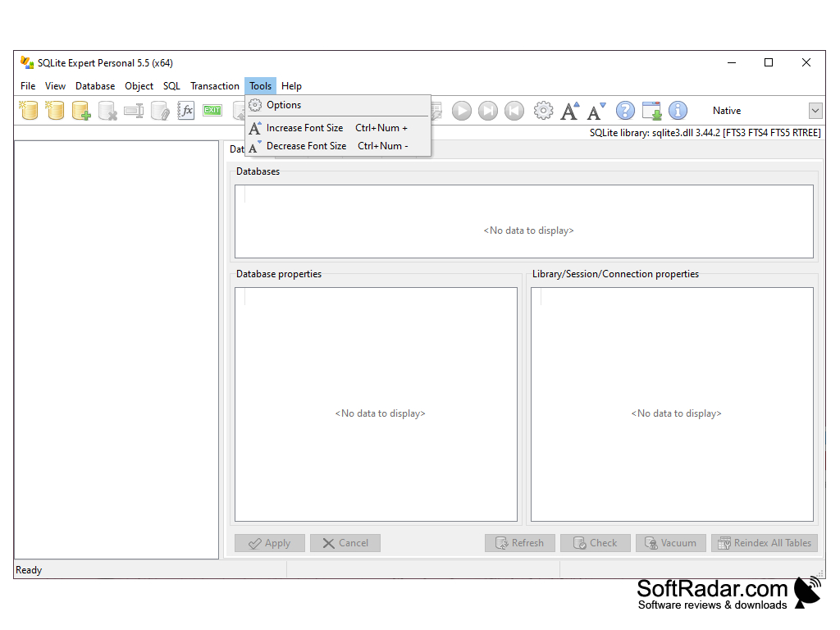840x630 pixels.
Task: Close the SQLite Expert window
Action: [x=806, y=62]
